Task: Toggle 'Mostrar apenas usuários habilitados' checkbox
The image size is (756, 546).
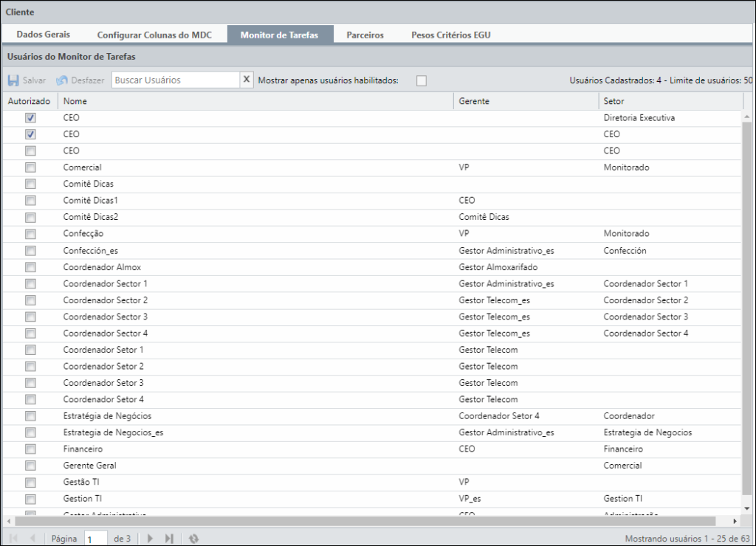Action: click(x=422, y=80)
